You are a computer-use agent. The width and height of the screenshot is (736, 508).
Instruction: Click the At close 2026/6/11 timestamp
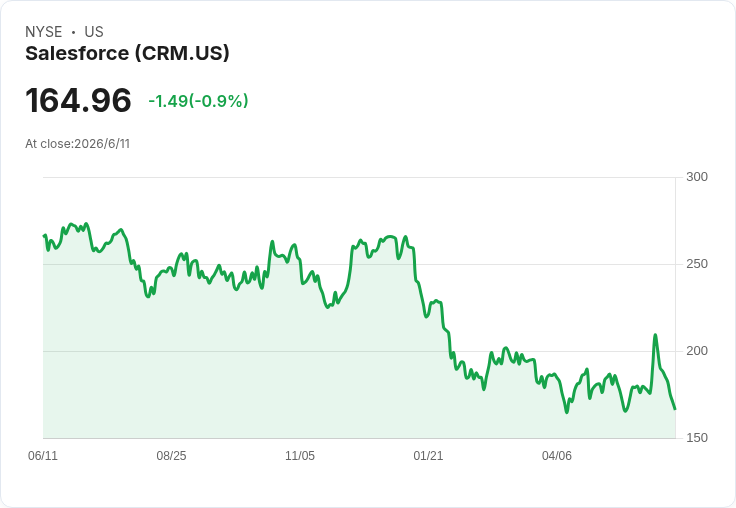pyautogui.click(x=77, y=144)
